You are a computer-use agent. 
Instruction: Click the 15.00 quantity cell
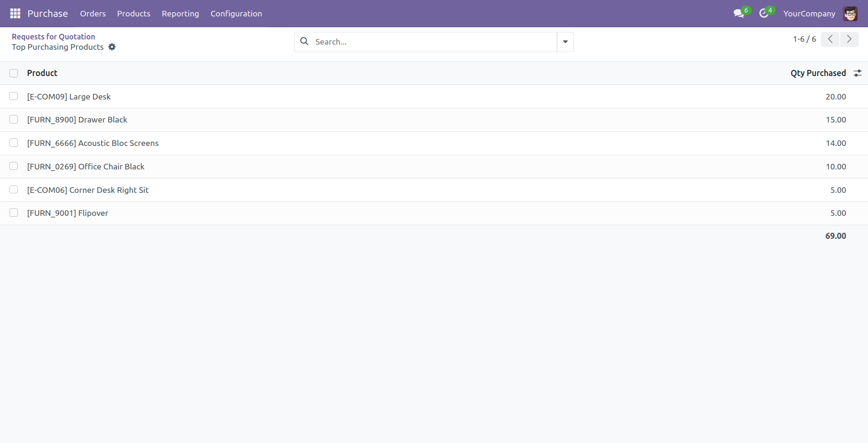pyautogui.click(x=836, y=120)
